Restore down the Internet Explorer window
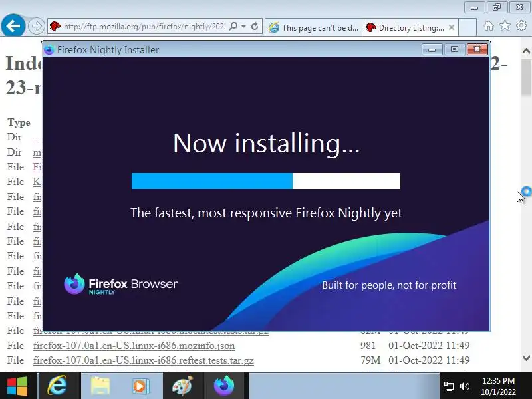 click(497, 7)
